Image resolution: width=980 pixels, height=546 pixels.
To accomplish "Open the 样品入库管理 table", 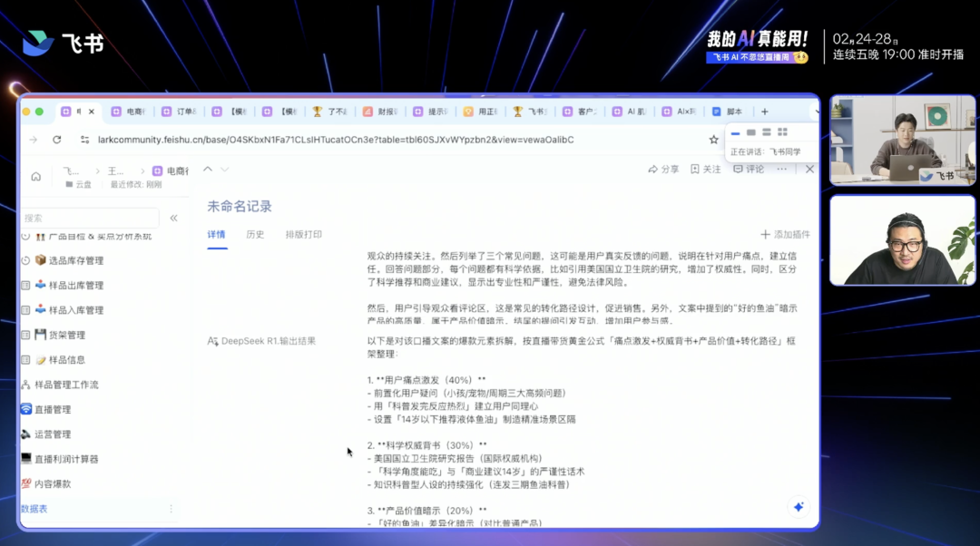I will coord(75,310).
